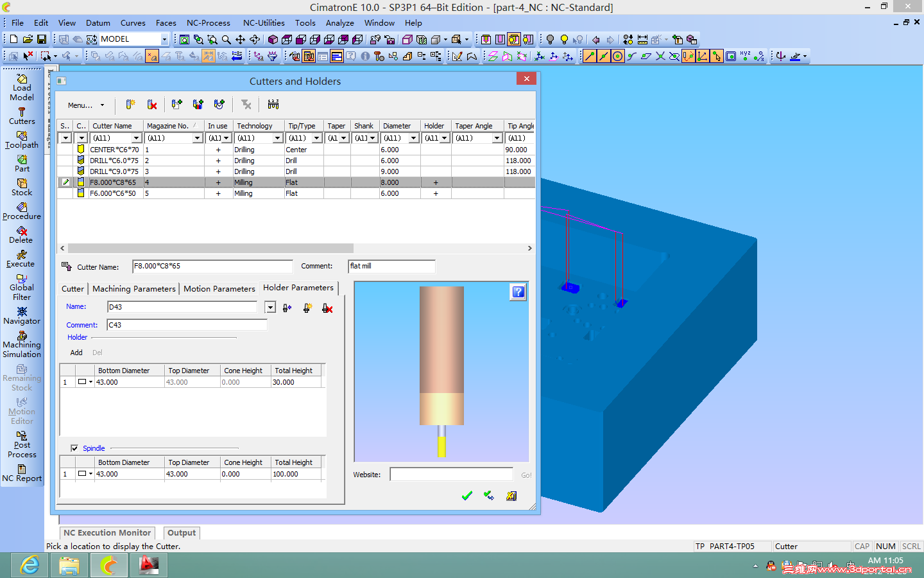Sort cutters by Diameter column header
The height and width of the screenshot is (578, 924).
pyautogui.click(x=400, y=126)
